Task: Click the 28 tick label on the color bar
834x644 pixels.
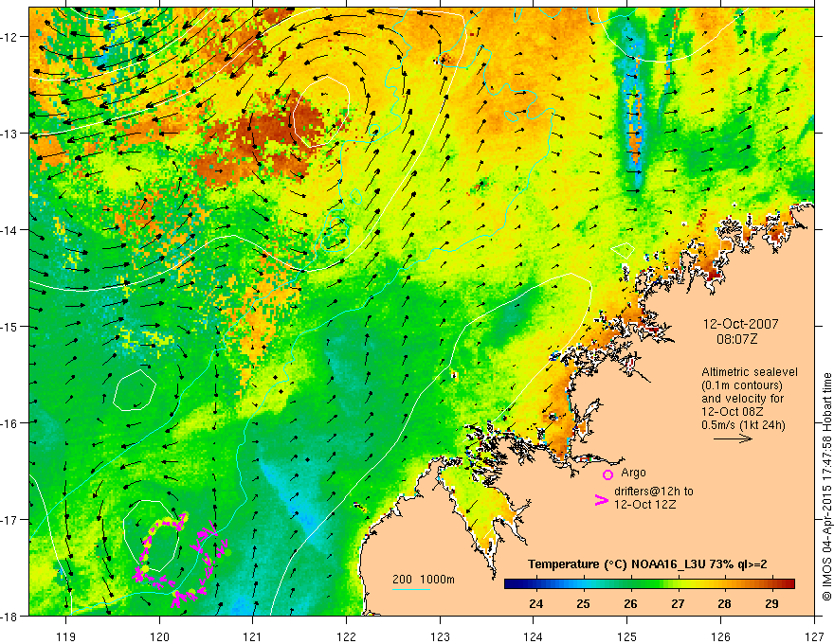Action: (x=724, y=603)
